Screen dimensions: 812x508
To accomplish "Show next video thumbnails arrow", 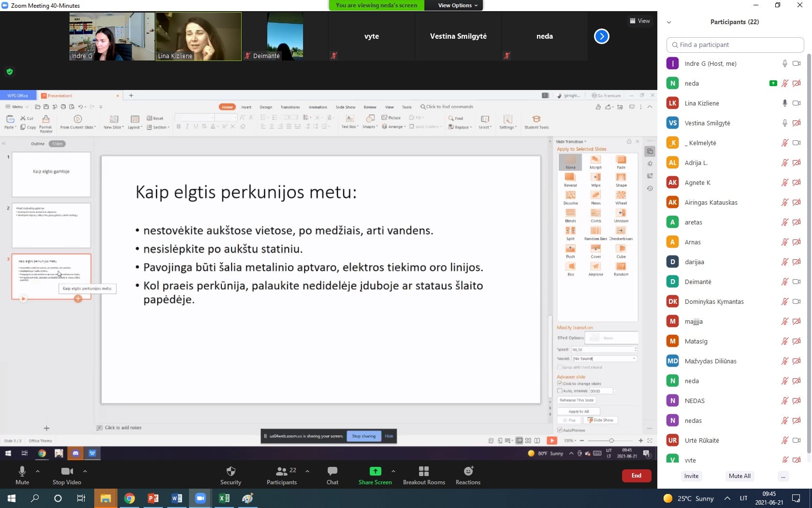I will 601,36.
